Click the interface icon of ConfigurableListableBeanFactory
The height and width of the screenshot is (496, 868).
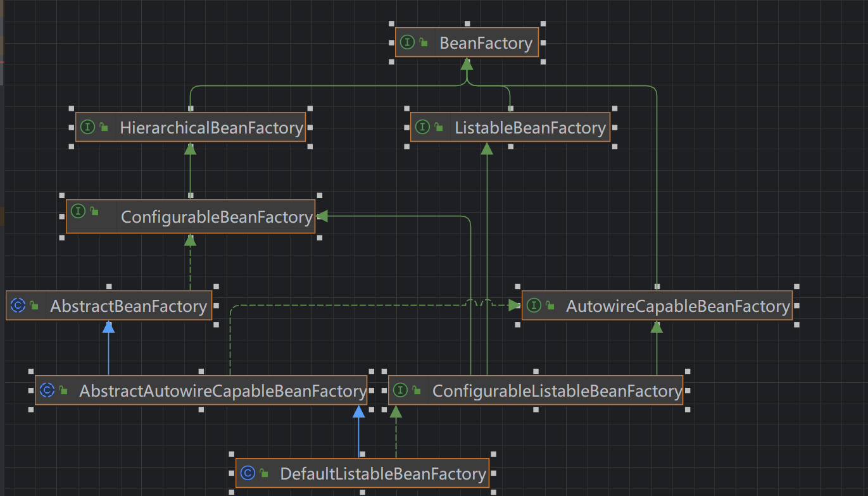tap(400, 390)
